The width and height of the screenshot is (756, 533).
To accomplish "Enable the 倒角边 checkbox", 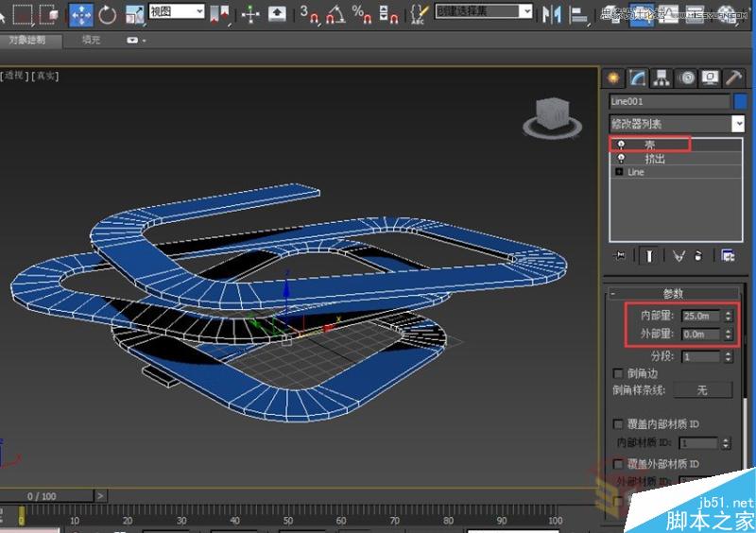I will (x=619, y=373).
